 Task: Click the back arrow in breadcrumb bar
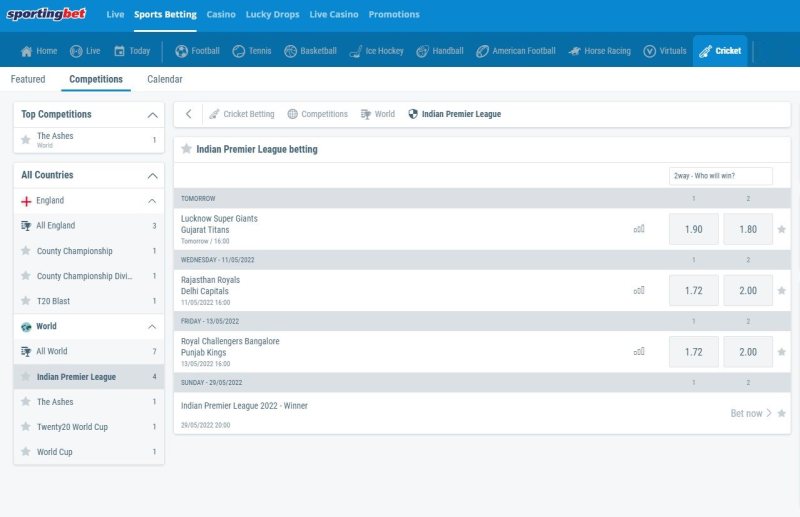(x=189, y=114)
